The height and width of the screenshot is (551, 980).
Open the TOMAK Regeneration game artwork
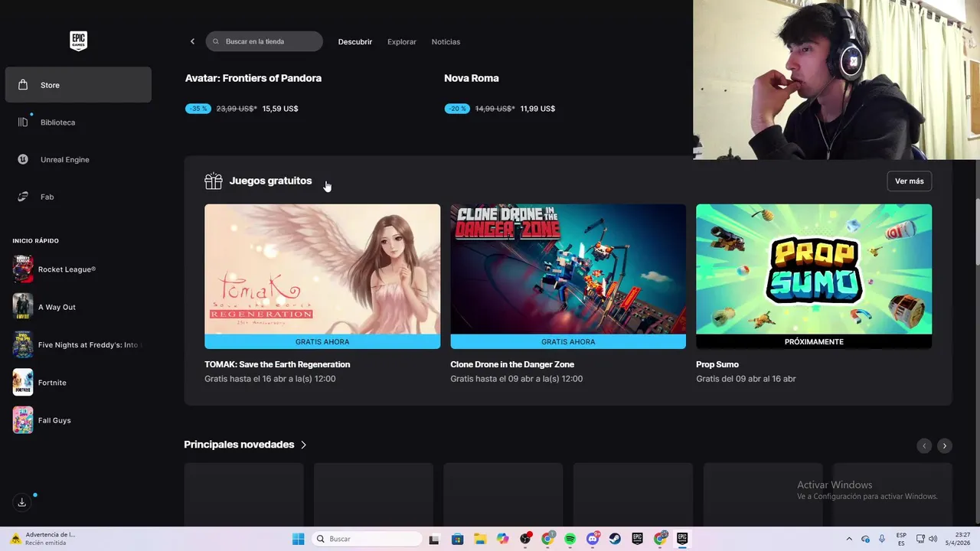point(322,269)
